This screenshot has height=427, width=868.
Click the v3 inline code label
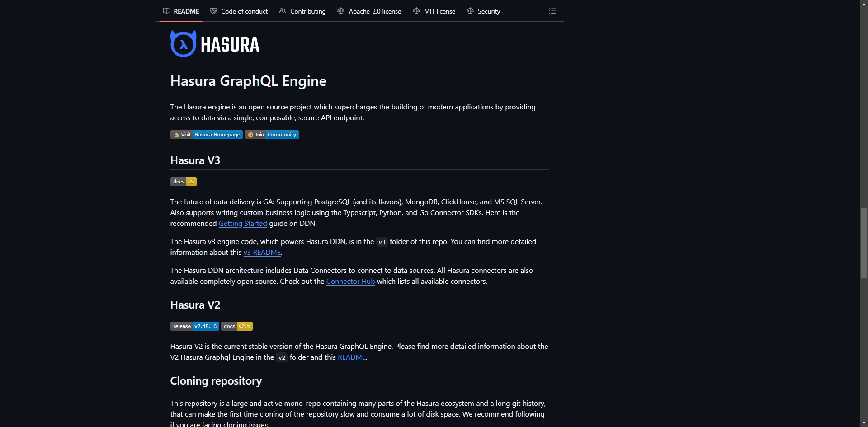pos(382,242)
